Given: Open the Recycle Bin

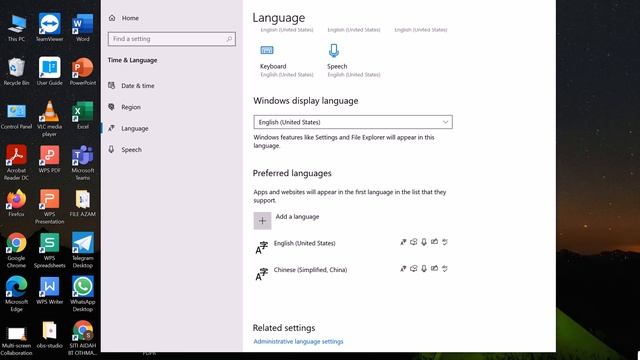Looking at the screenshot, I should pos(16,71).
